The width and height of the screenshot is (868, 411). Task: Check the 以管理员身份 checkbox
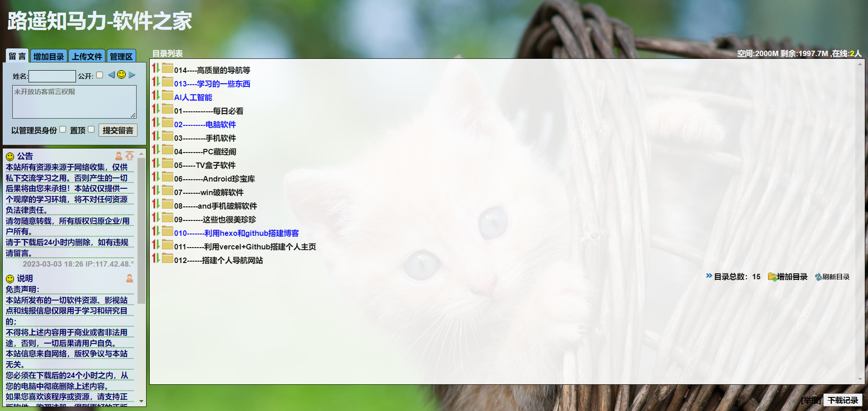point(63,129)
